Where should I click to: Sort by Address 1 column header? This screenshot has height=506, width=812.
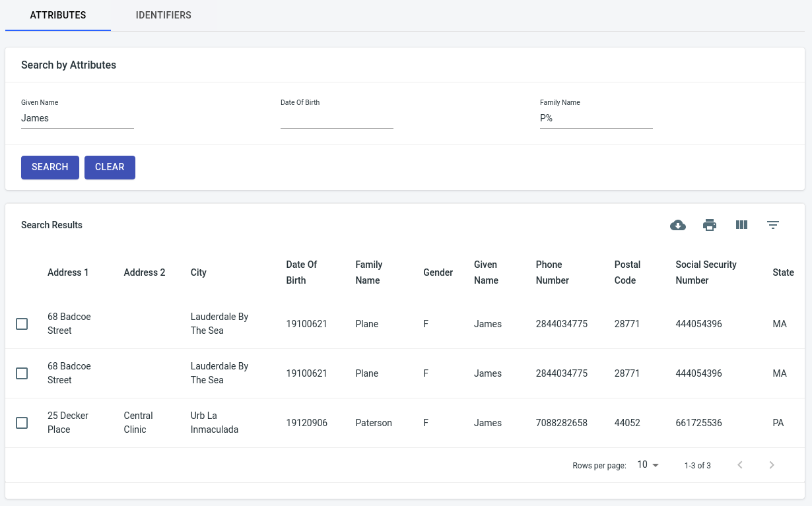coord(68,272)
